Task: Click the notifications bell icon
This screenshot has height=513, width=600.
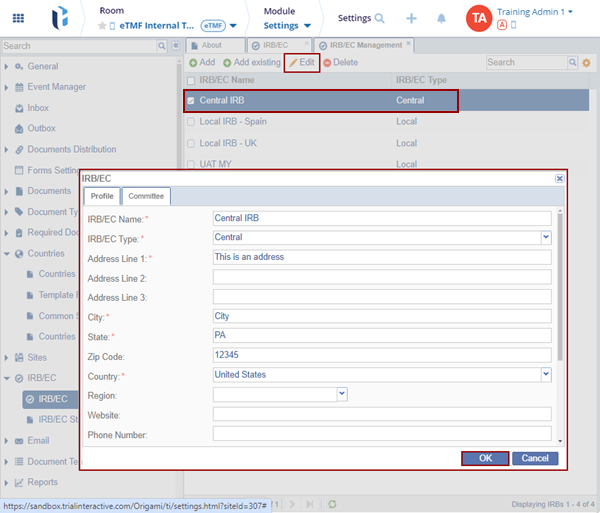Action: pos(441,19)
